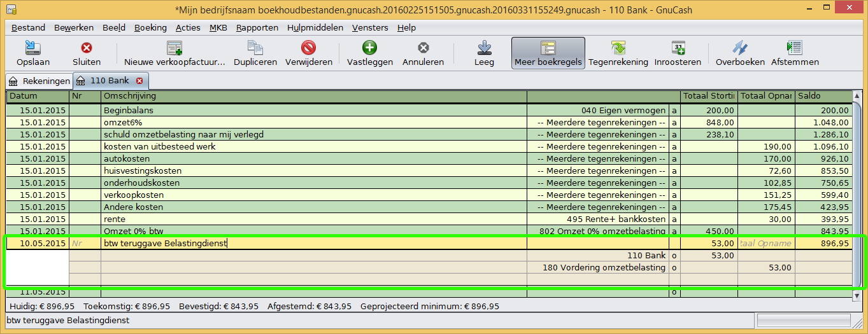Click the Nr field of the 10.05.2015 transaction
The image size is (868, 334).
[x=85, y=243]
